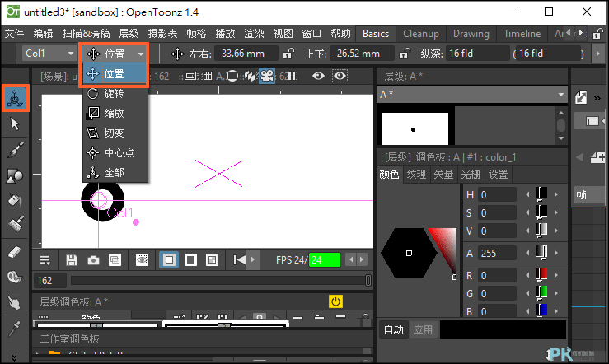Toggle the viewer preview eye icon
The width and height of the screenshot is (609, 364).
coord(318,76)
